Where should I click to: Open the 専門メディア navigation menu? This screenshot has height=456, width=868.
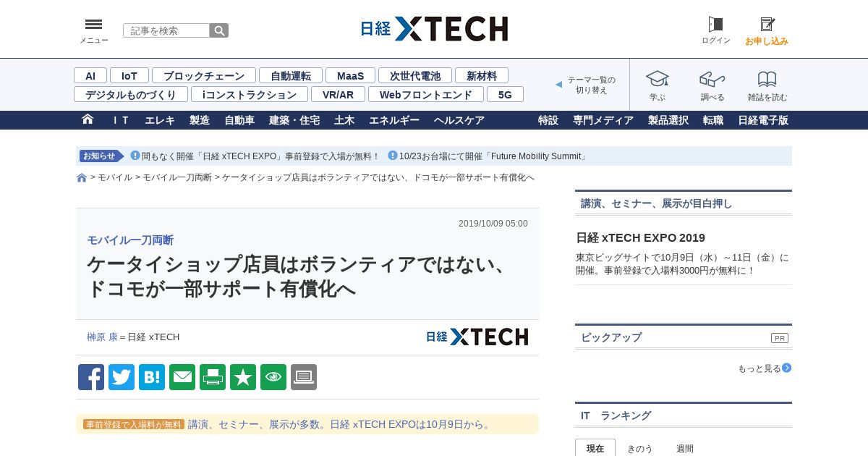click(x=603, y=120)
